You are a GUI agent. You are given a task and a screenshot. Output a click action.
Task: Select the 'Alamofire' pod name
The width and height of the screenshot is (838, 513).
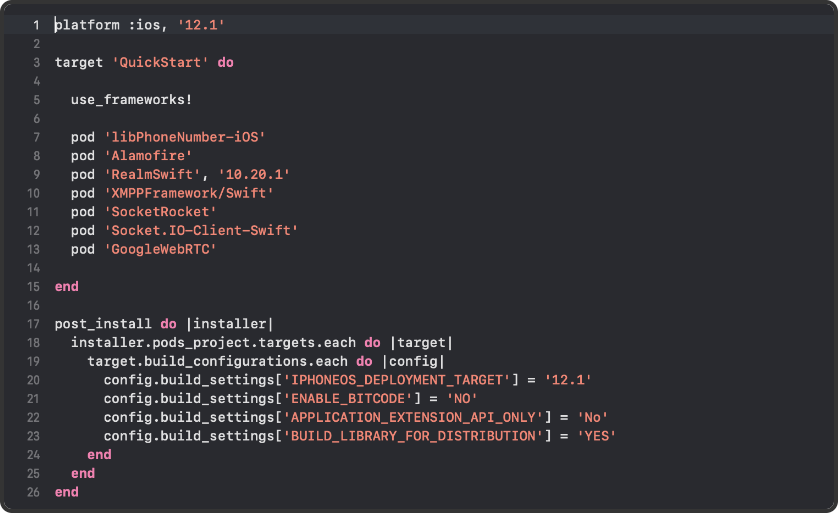[147, 156]
